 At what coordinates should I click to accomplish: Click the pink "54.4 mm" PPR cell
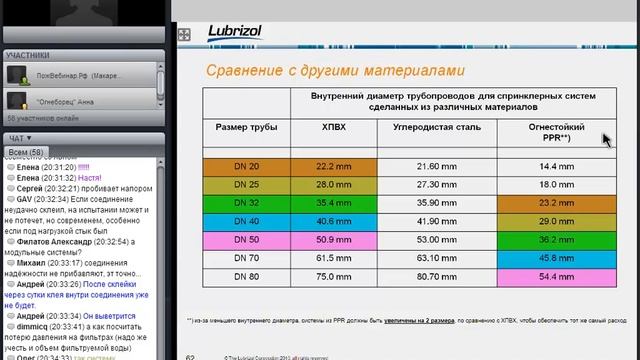tap(556, 277)
